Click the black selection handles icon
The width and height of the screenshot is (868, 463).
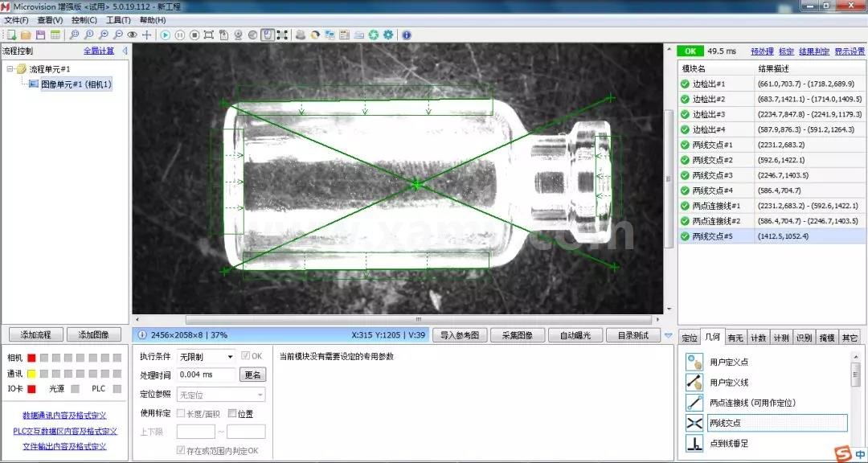pos(282,35)
